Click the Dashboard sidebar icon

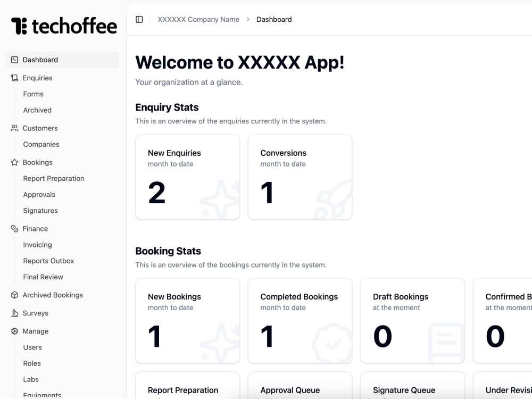click(x=14, y=60)
